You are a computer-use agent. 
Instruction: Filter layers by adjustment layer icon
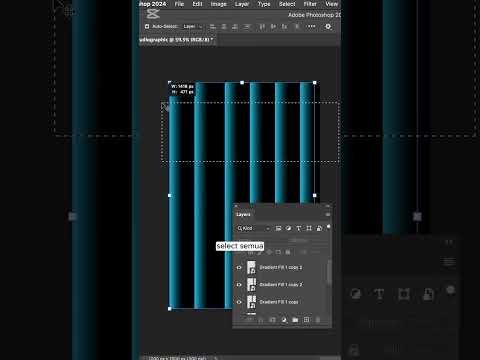(x=289, y=228)
